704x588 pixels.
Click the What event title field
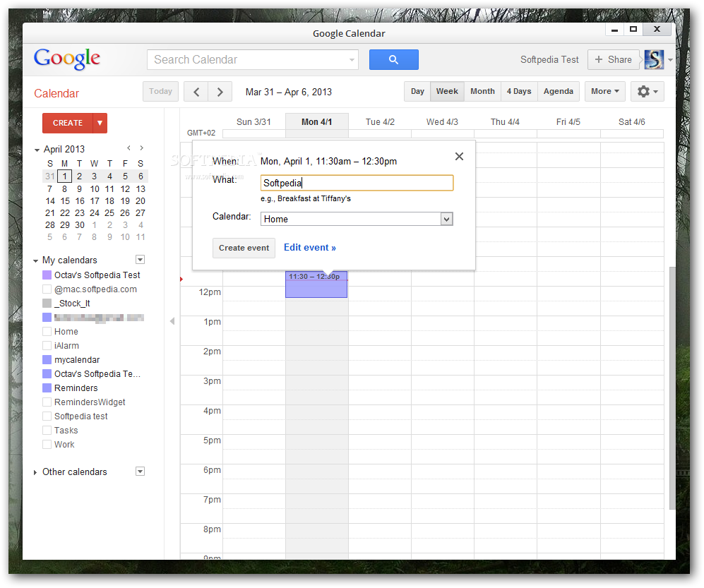coord(357,183)
